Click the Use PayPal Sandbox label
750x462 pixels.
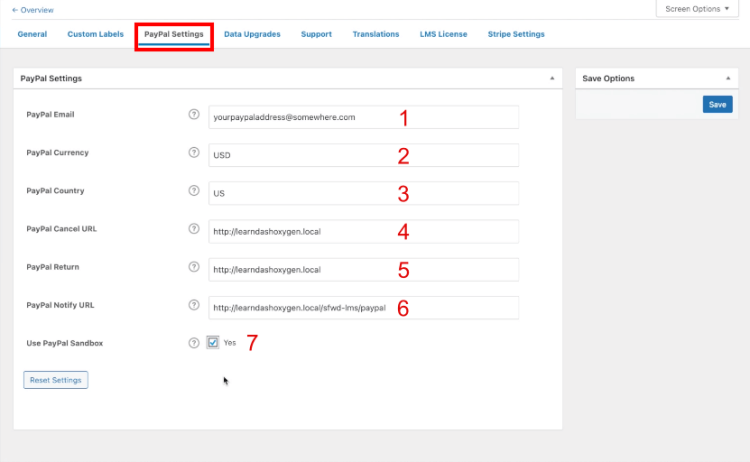(65, 343)
